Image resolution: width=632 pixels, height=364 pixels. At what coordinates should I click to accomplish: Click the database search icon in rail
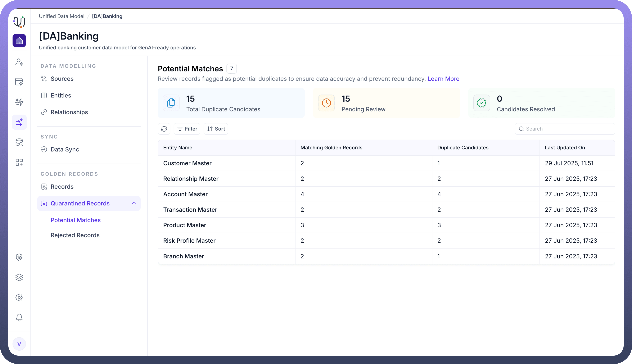(19, 142)
